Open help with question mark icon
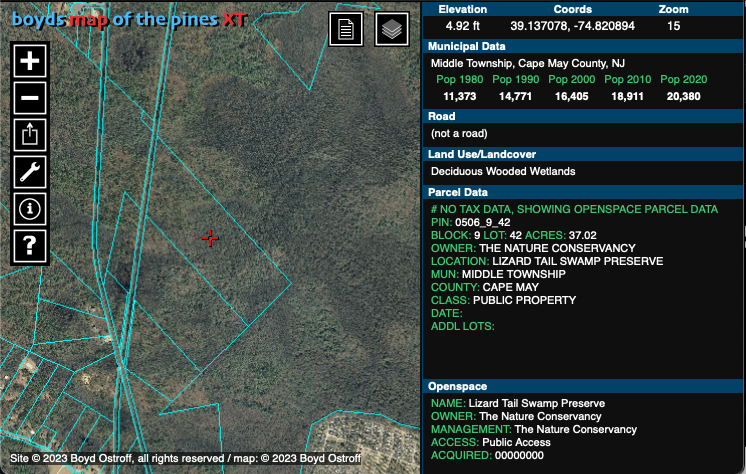 tap(30, 245)
